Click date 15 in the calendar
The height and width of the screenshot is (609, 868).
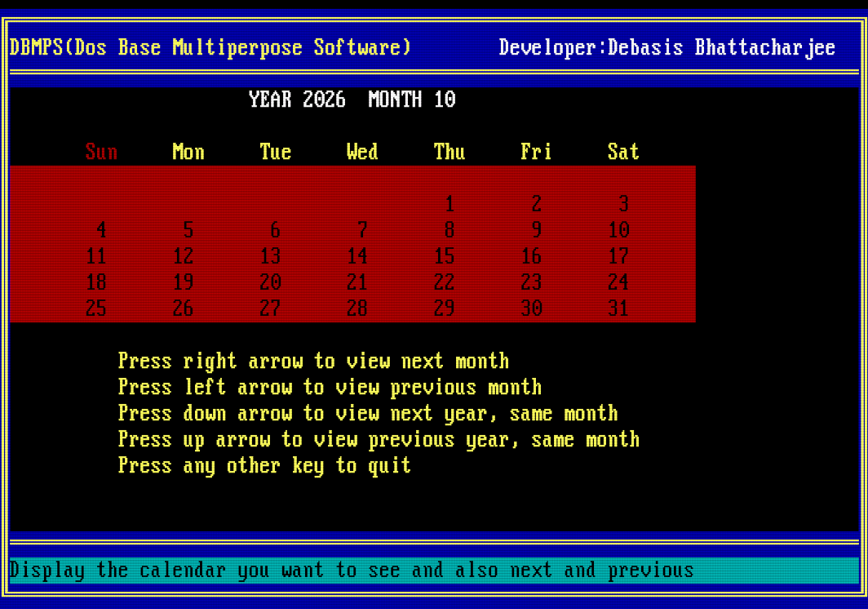click(445, 256)
